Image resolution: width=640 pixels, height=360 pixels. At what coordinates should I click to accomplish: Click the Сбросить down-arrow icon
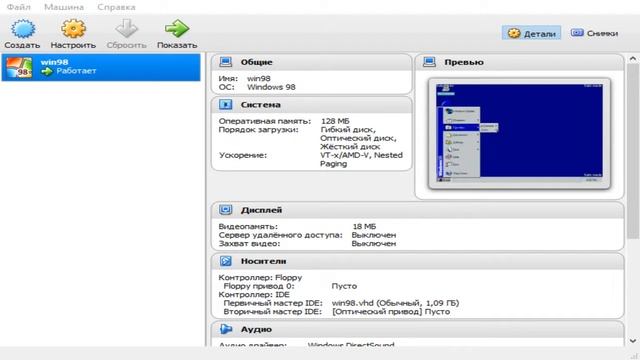coord(126,29)
